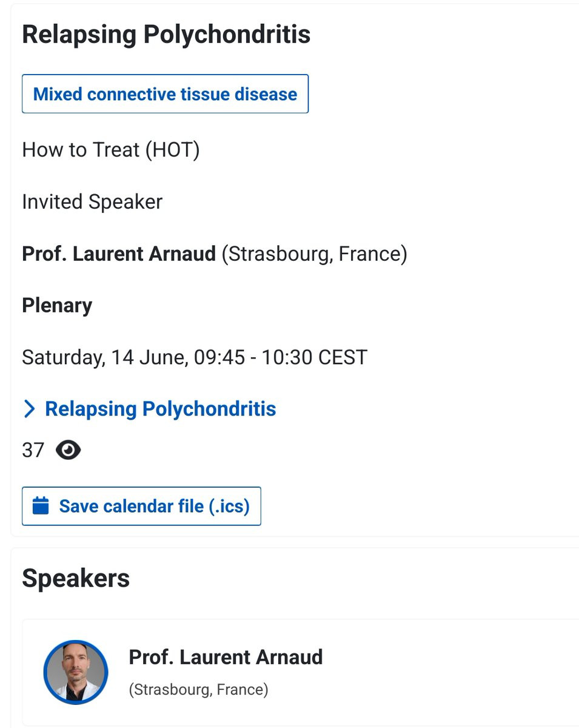Image resolution: width=579 pixels, height=728 pixels.
Task: Click Prof. Laurent Arnaud's profile photo
Action: coord(76,672)
